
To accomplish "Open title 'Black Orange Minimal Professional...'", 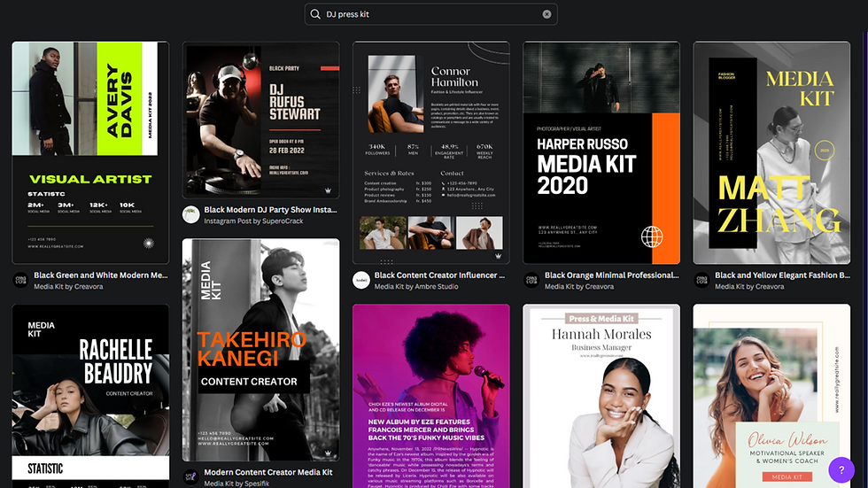I will (x=612, y=275).
